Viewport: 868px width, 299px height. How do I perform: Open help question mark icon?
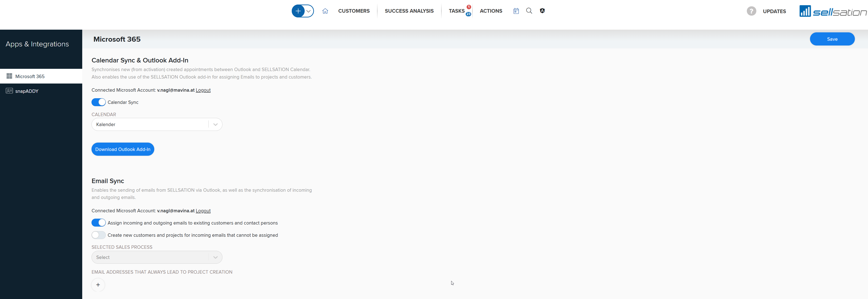point(751,11)
